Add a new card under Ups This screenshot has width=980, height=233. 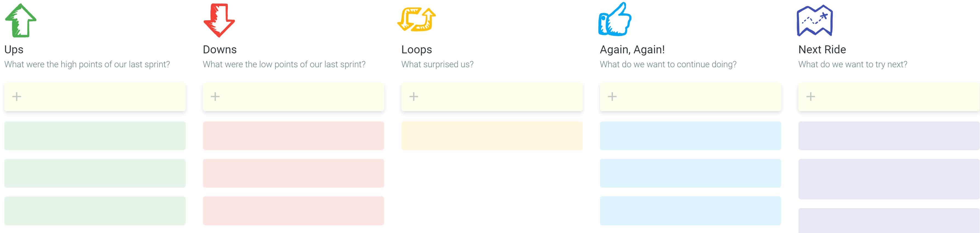point(17,97)
